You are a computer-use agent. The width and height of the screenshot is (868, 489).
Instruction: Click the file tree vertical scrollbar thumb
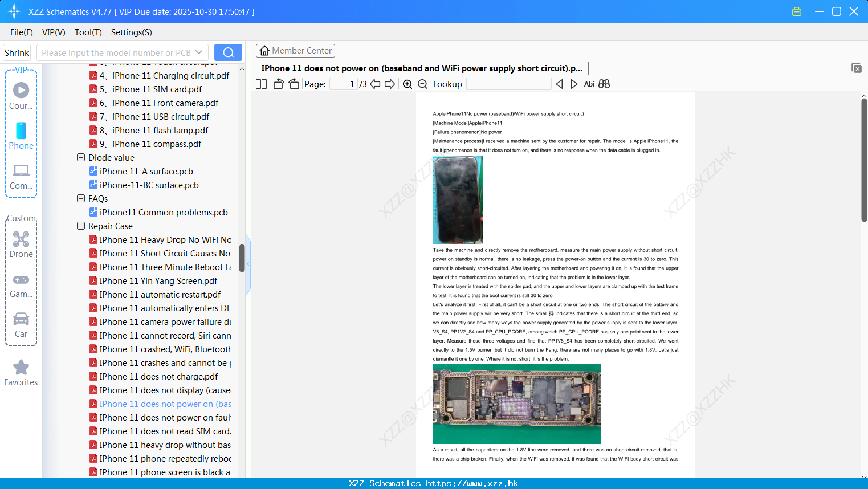pos(242,258)
